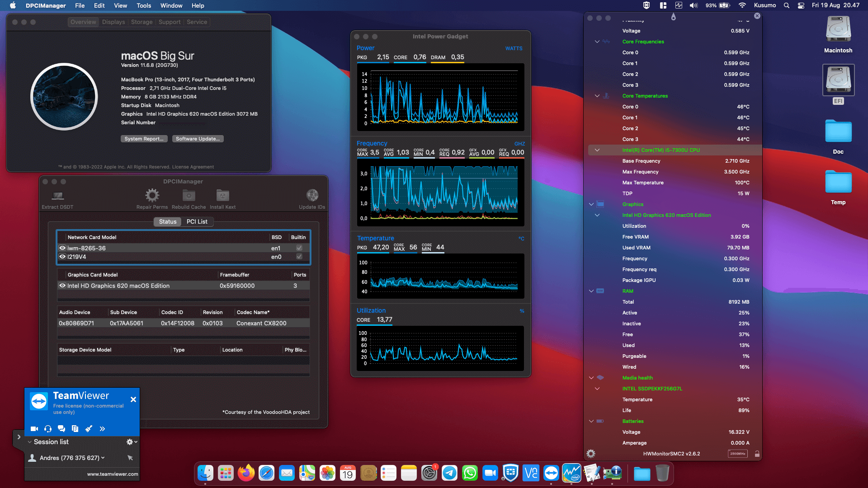Click the Install Kext toolbar icon
This screenshot has height=488, width=868.
click(222, 195)
